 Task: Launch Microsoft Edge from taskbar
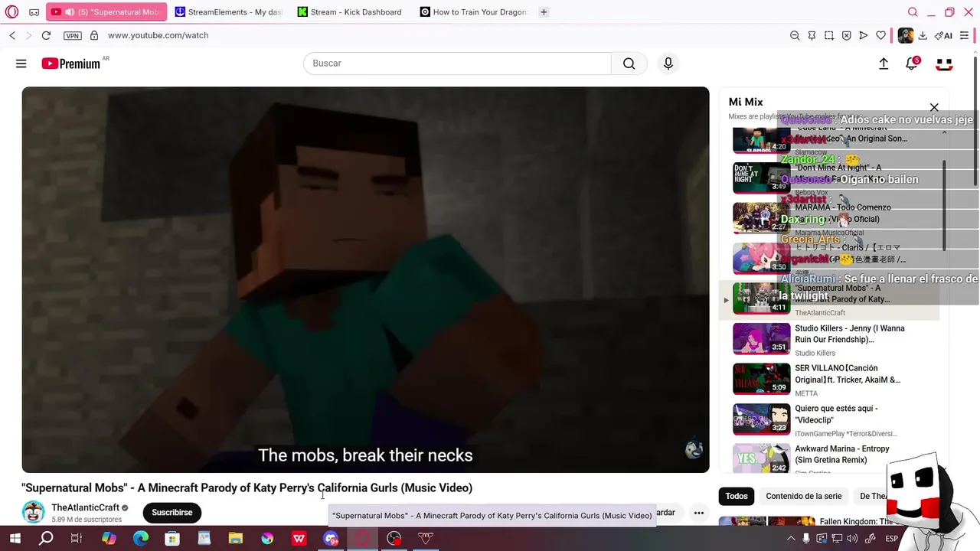tap(141, 539)
